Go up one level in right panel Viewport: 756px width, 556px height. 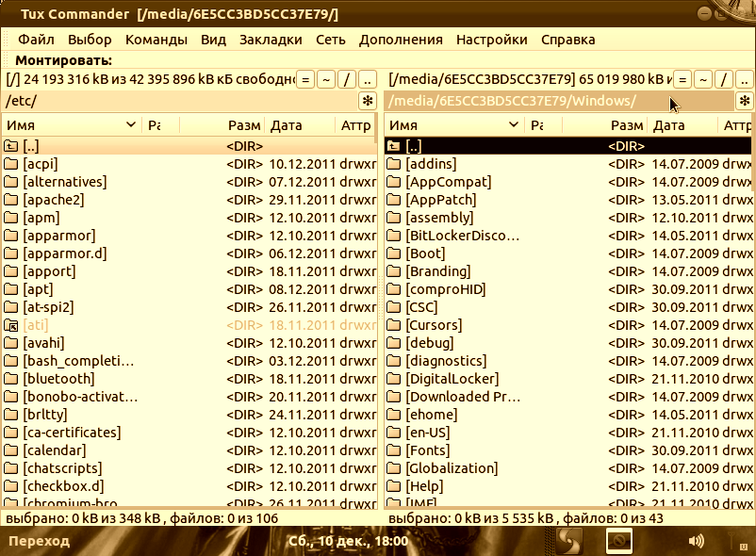pos(745,79)
